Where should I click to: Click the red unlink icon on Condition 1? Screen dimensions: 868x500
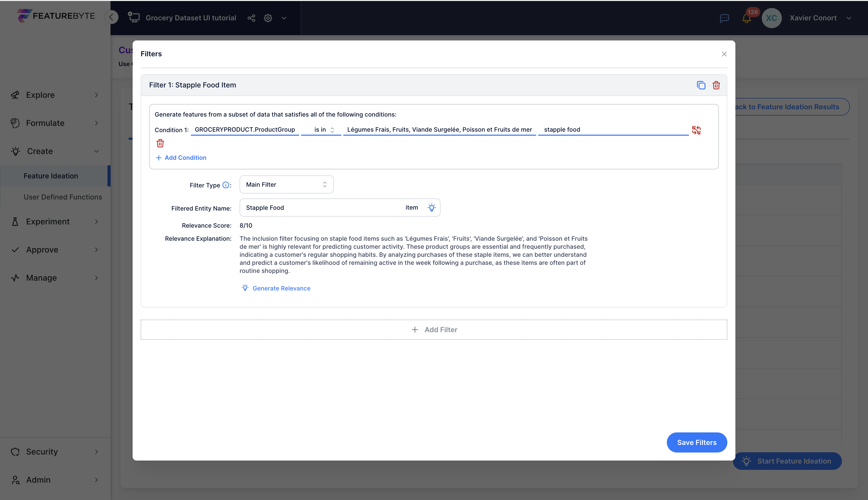696,130
